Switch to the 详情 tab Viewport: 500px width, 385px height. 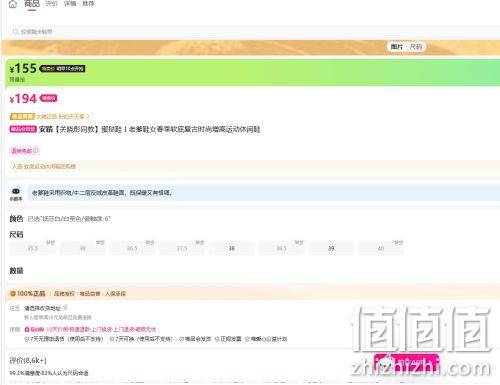pos(70,4)
